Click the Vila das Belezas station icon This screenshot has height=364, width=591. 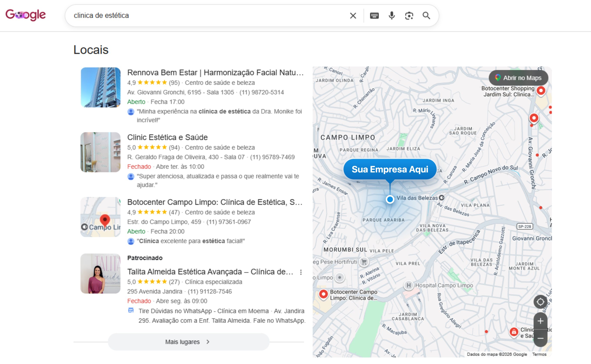441,198
